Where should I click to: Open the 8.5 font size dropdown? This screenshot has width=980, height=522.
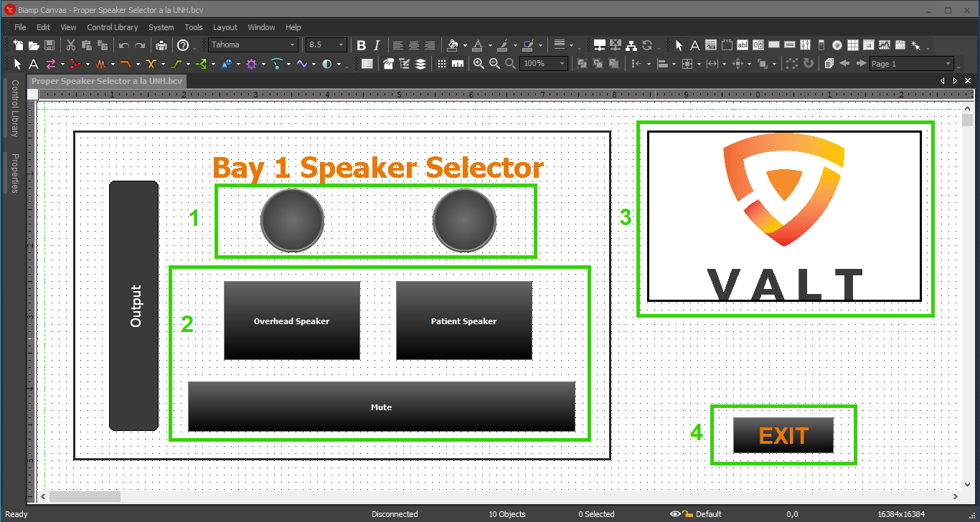click(341, 45)
